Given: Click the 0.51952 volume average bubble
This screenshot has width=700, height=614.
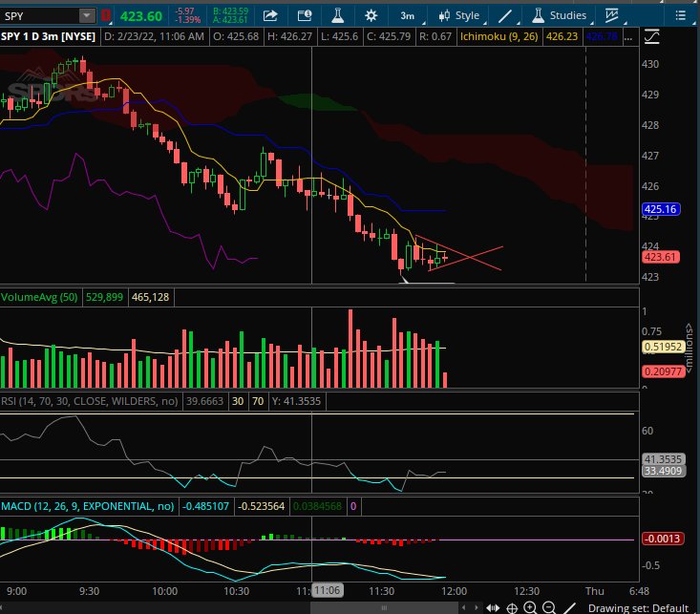Looking at the screenshot, I should click(x=663, y=347).
